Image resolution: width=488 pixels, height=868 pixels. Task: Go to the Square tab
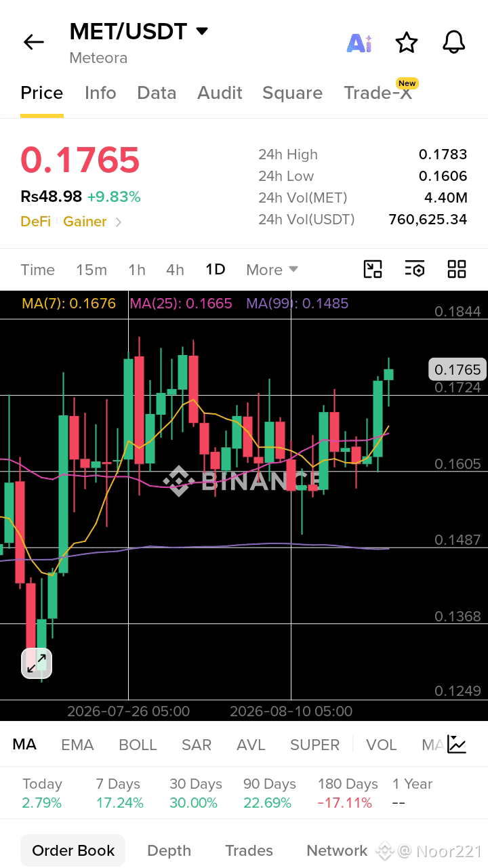pos(292,93)
